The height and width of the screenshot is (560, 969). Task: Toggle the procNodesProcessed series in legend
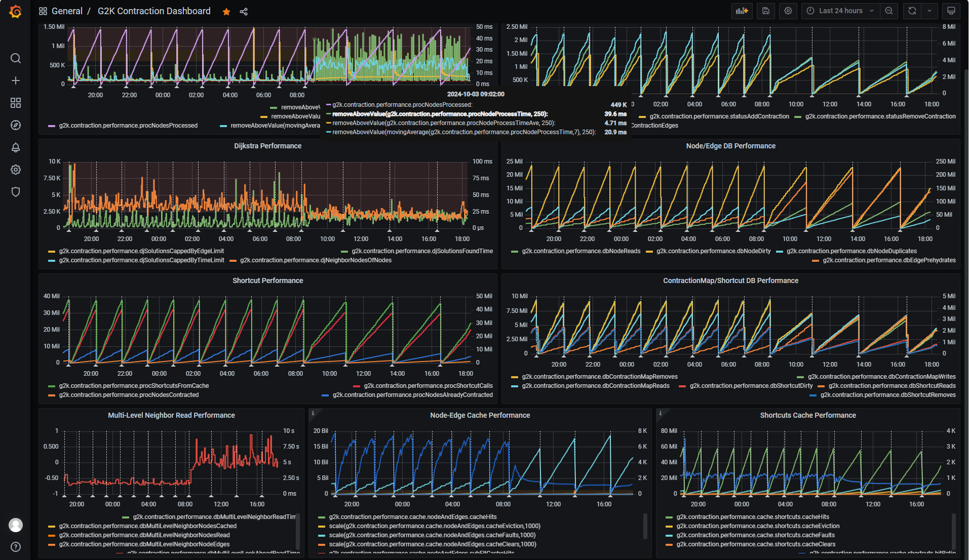(x=128, y=126)
